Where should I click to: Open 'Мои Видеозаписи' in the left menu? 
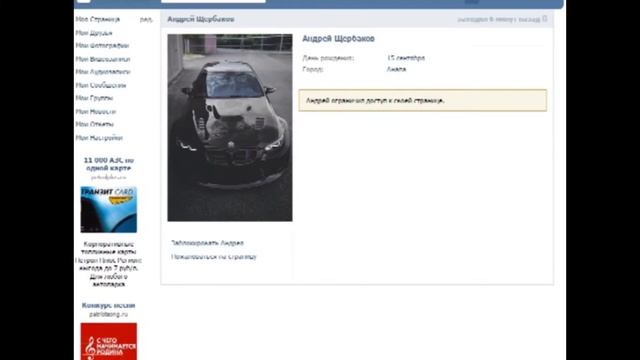tap(103, 59)
